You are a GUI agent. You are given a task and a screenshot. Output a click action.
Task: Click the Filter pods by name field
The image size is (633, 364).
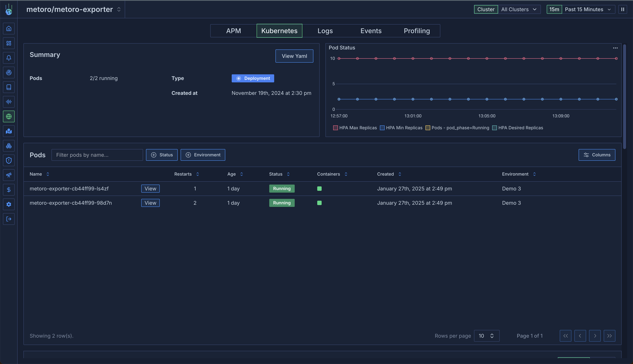point(97,155)
